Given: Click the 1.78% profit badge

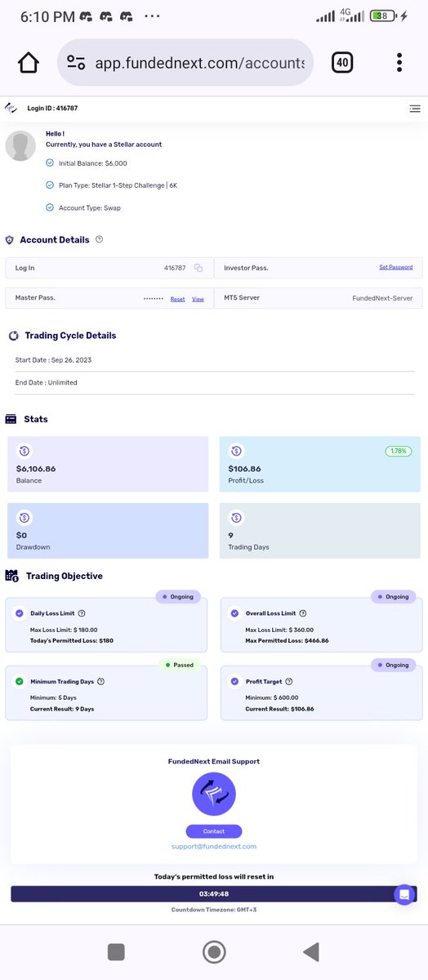Looking at the screenshot, I should pos(399,451).
